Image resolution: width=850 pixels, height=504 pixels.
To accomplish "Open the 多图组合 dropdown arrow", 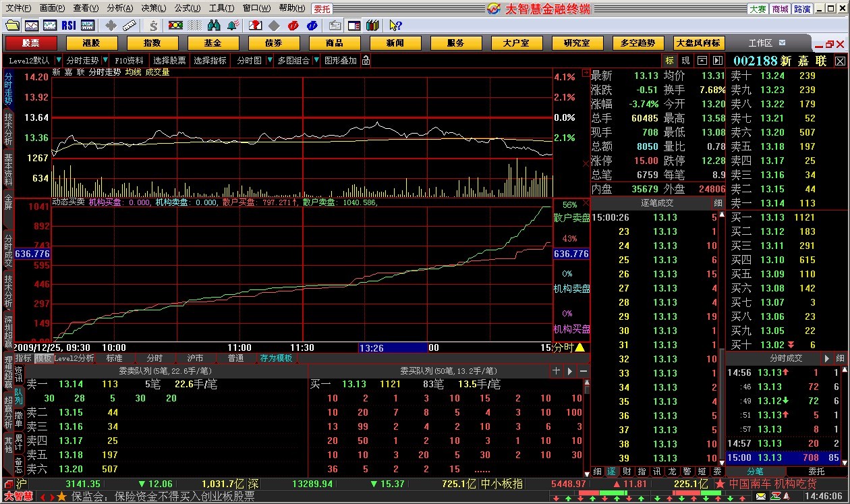I will 315,60.
